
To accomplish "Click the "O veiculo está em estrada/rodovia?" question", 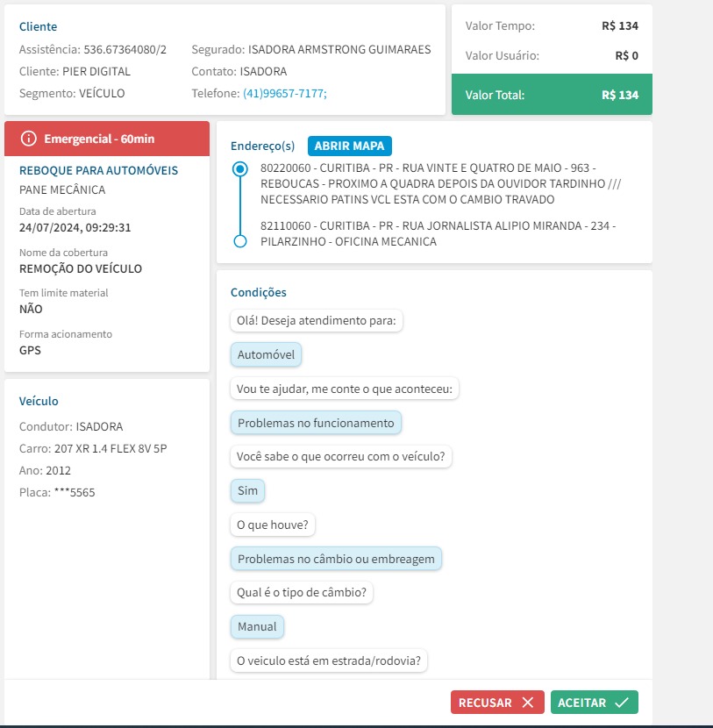I will 329,660.
